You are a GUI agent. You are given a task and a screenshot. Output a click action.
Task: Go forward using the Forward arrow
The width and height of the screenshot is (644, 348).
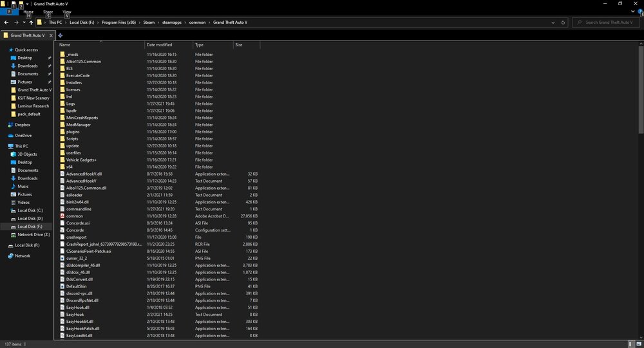pyautogui.click(x=16, y=23)
